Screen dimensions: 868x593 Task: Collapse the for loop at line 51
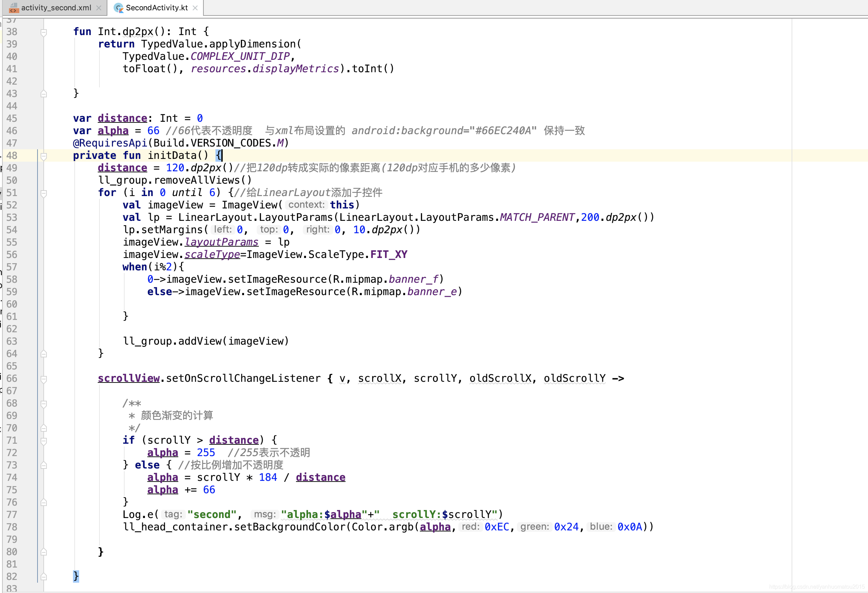click(44, 193)
